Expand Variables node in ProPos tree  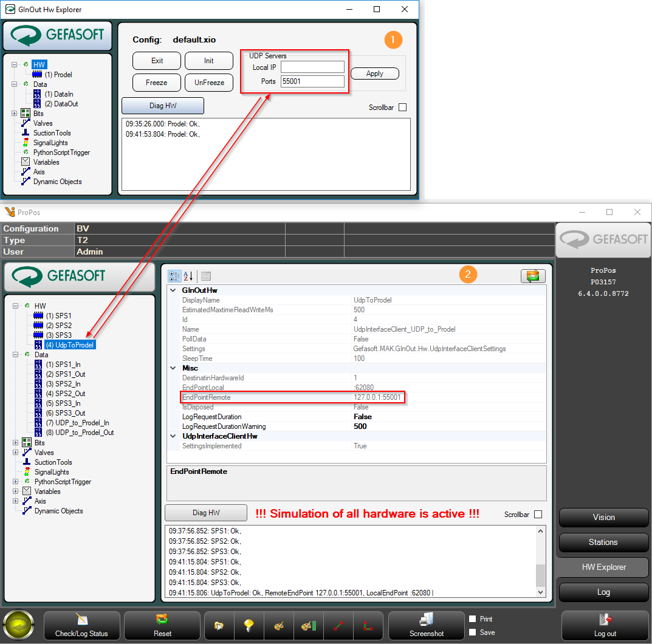[x=15, y=491]
